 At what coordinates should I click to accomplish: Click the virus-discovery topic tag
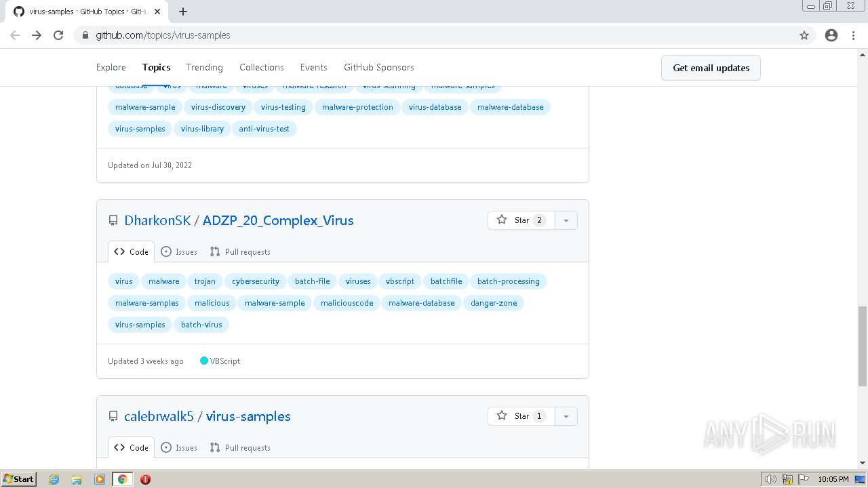pos(218,107)
